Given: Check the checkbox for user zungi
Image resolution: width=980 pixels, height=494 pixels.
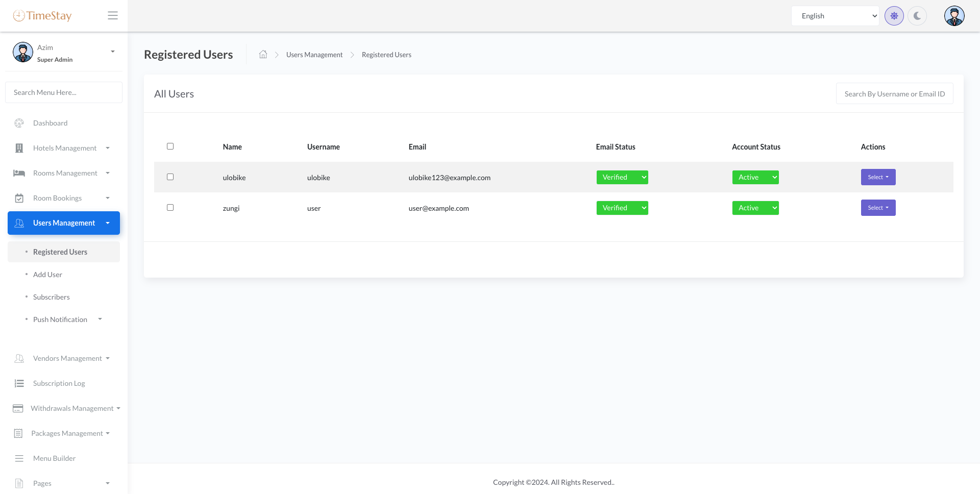Looking at the screenshot, I should point(170,208).
